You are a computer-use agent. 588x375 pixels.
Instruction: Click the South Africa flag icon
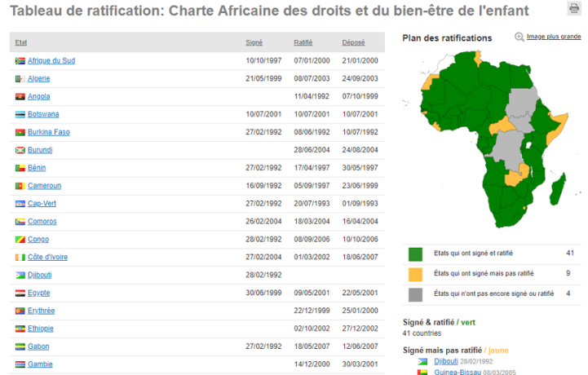pyautogui.click(x=20, y=61)
